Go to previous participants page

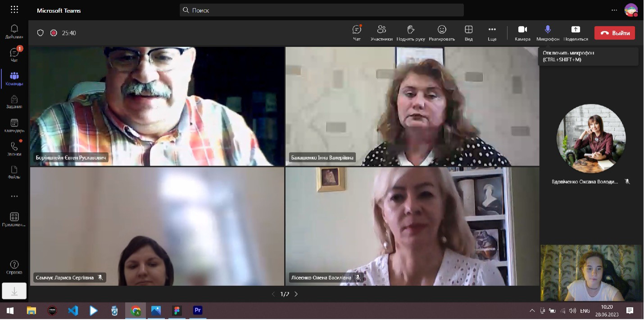(x=273, y=294)
